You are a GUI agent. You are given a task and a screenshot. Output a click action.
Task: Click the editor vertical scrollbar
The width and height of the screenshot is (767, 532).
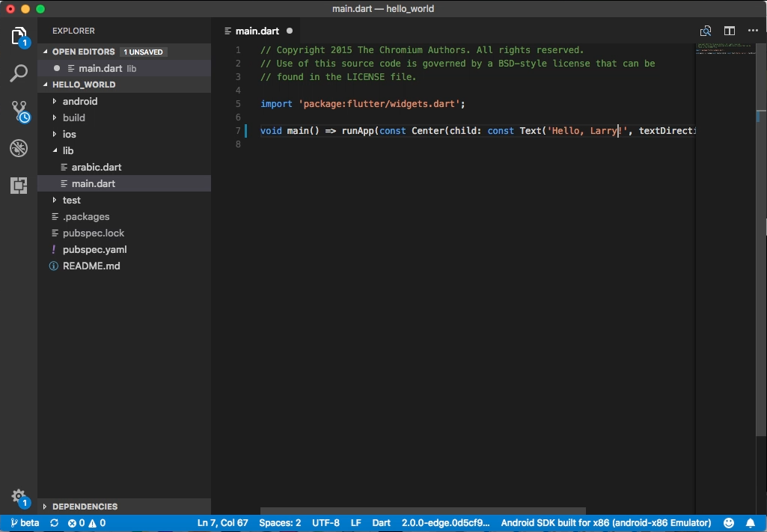pos(761,239)
